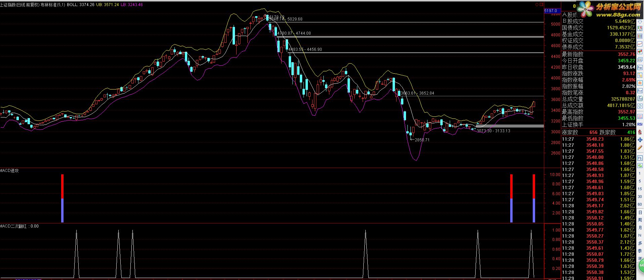The height and width of the screenshot is (280, 644).
Task: Select the daily (日) period
Action: pos(640,212)
